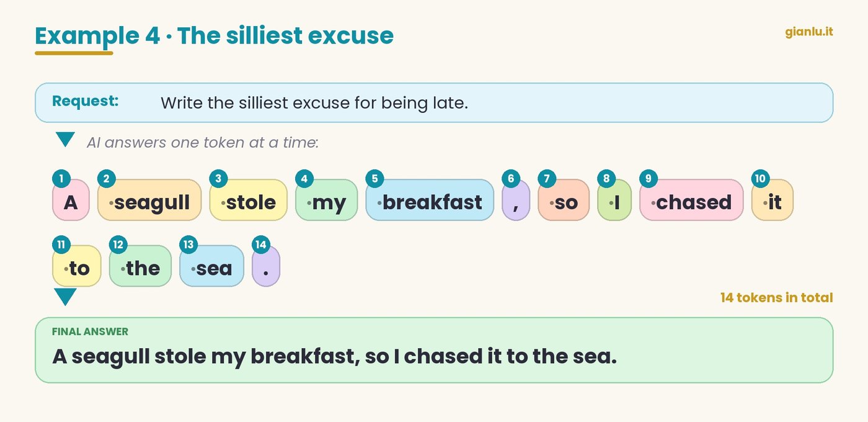Click the number 14 badge on the period token

261,245
